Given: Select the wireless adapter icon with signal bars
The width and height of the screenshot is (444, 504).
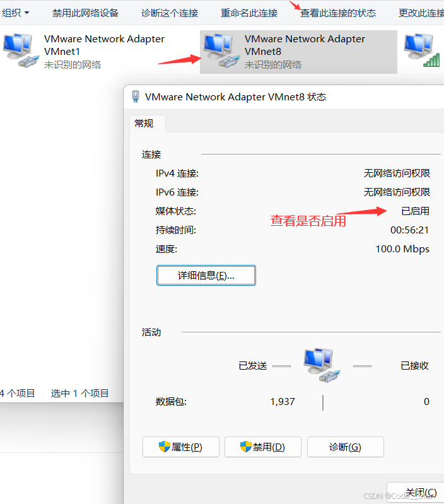Looking at the screenshot, I should click(422, 50).
